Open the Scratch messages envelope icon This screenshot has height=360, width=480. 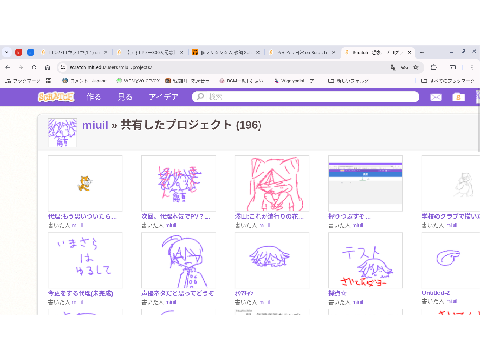(436, 97)
